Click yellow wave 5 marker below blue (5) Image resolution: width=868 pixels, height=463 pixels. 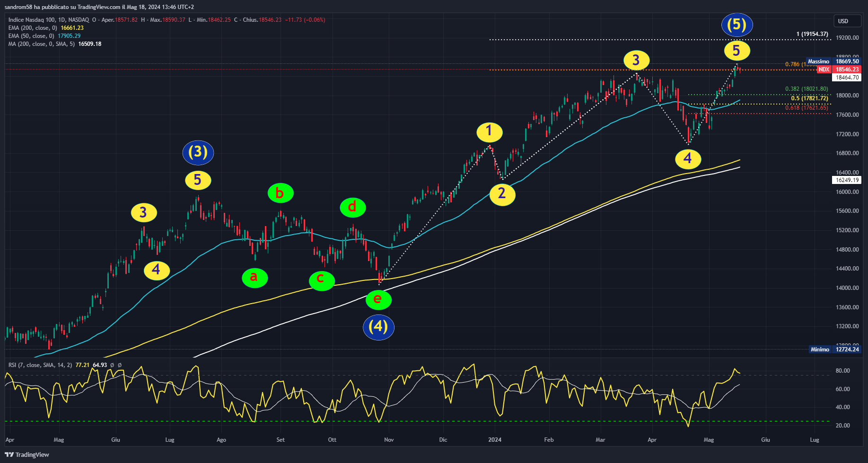(736, 51)
